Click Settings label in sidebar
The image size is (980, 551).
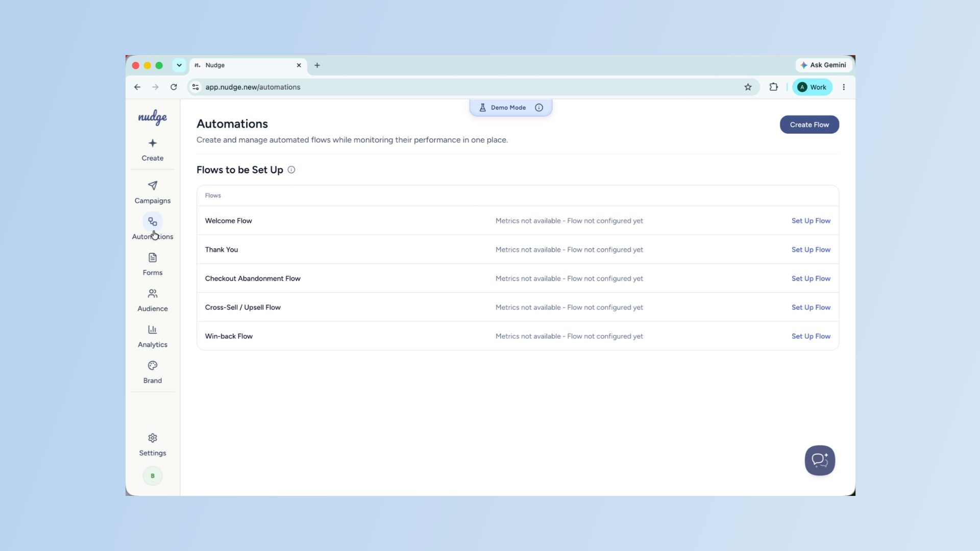click(x=153, y=453)
